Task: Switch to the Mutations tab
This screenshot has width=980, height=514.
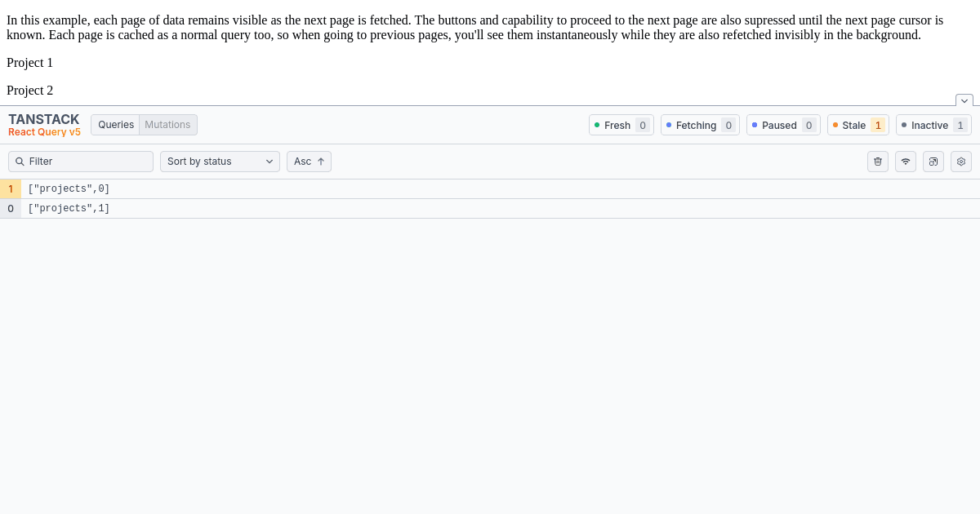Action: 167,124
